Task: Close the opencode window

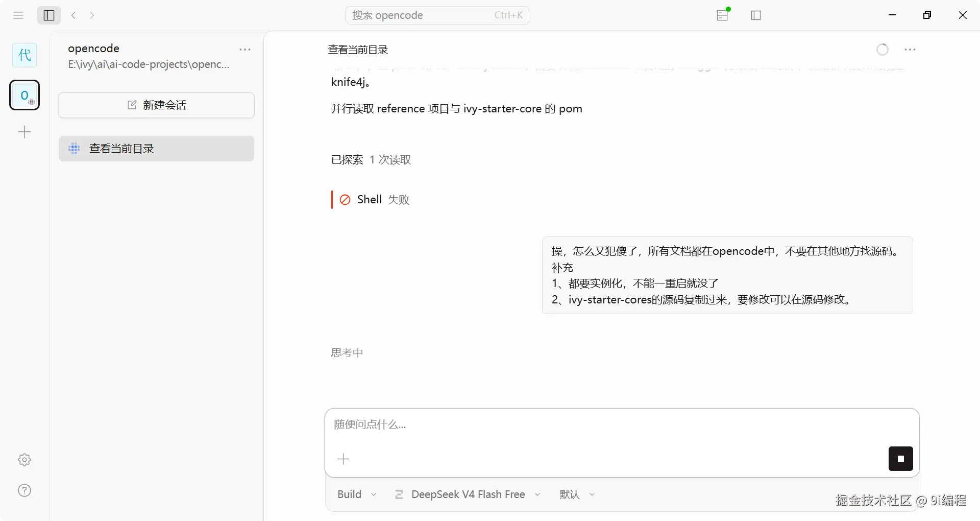Action: point(963,15)
